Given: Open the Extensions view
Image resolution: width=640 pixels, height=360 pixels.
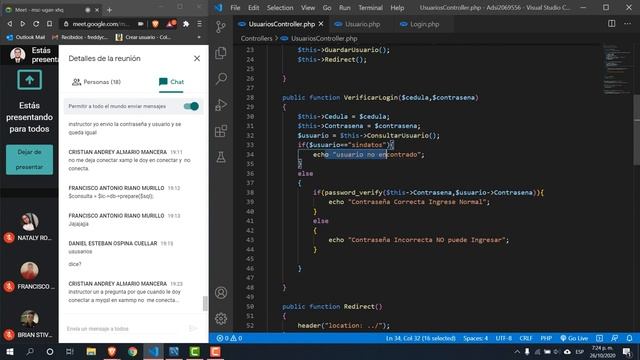Looking at the screenshot, I should [x=221, y=131].
